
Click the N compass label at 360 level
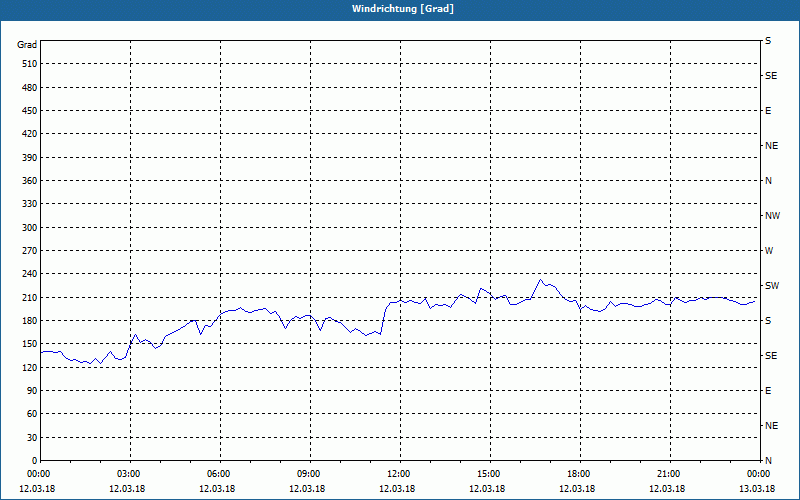(x=769, y=181)
